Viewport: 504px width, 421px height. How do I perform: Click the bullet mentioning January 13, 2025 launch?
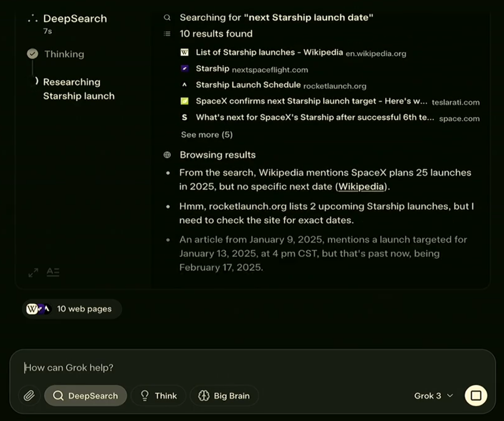pos(323,254)
